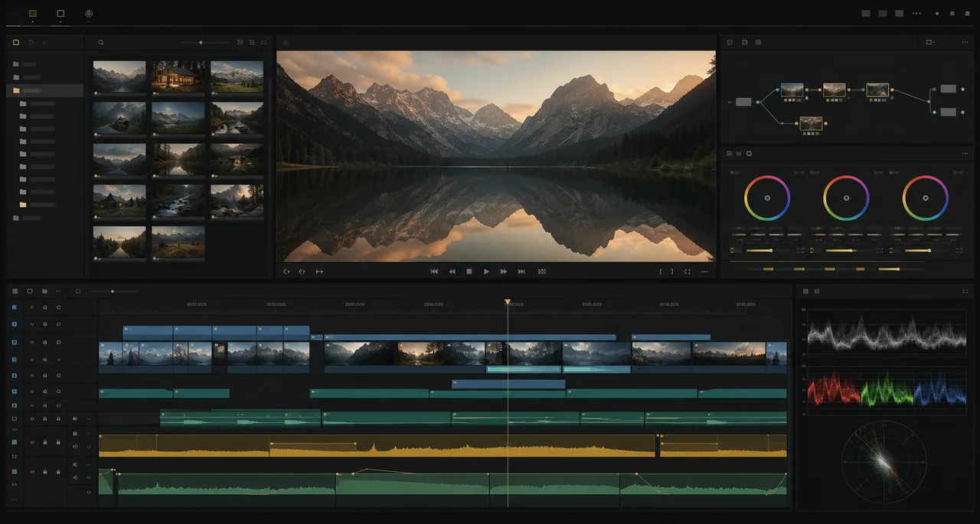Toggle the eye icon on the bottom green waveform track
The width and height of the screenshot is (980, 524).
pyautogui.click(x=32, y=471)
